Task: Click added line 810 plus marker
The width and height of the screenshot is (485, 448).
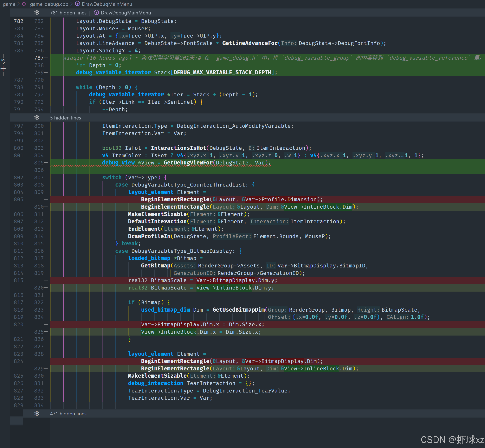Action: point(46,207)
